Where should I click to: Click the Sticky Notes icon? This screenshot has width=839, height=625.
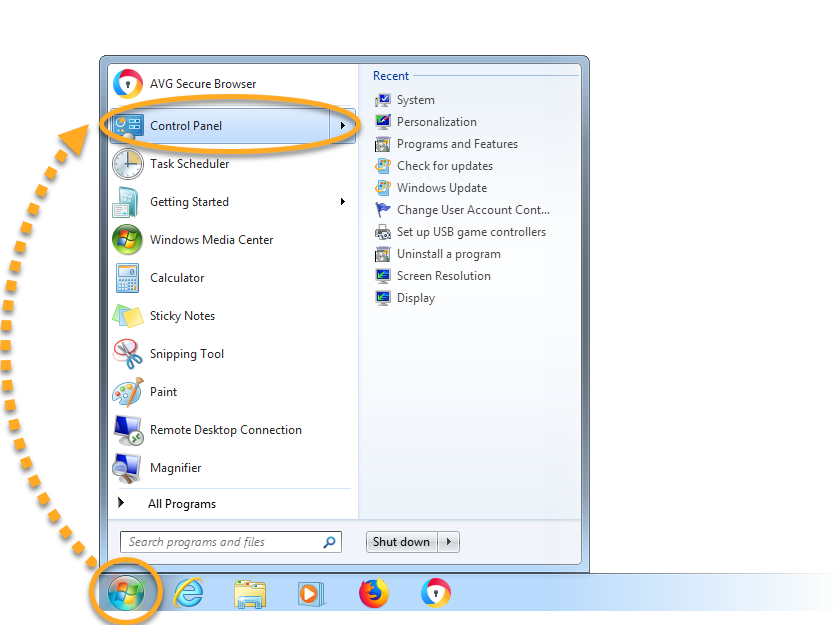point(128,316)
